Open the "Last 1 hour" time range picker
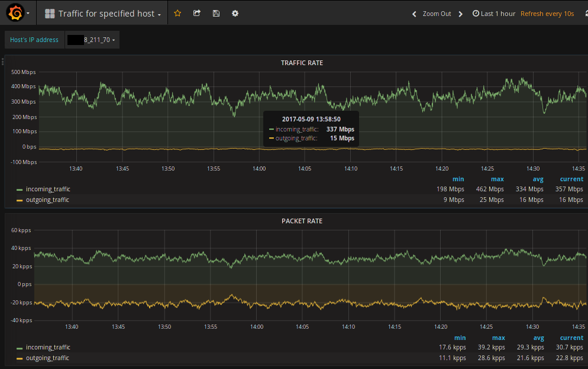 point(494,14)
